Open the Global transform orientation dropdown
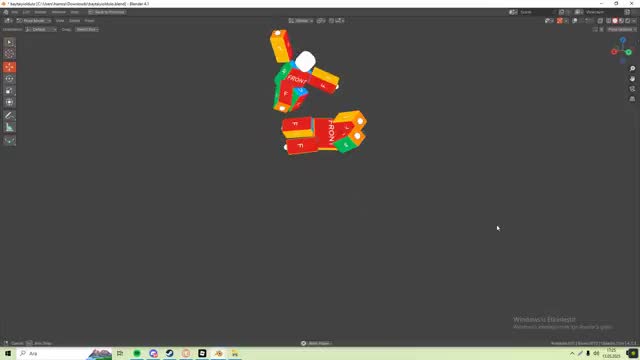 301,20
